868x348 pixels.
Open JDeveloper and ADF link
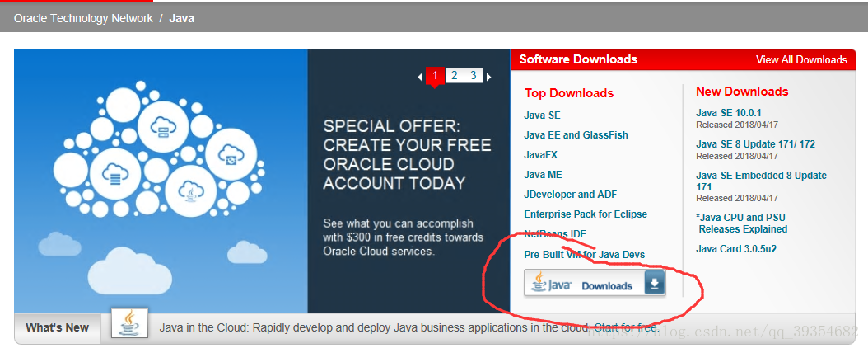pos(570,195)
